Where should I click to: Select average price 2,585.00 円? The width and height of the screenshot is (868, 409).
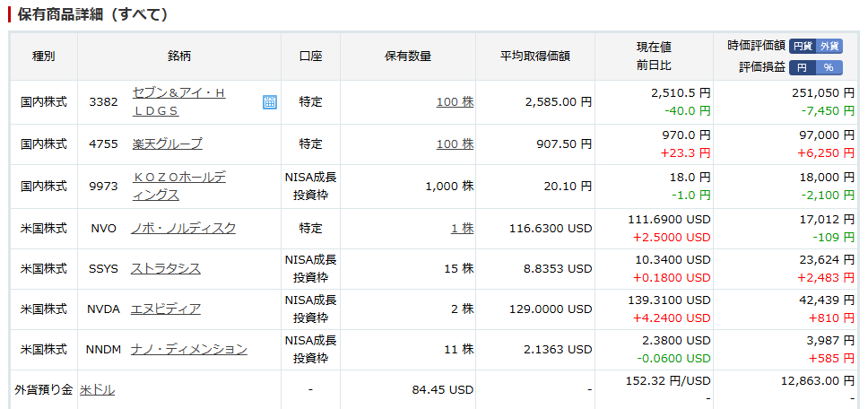558,102
